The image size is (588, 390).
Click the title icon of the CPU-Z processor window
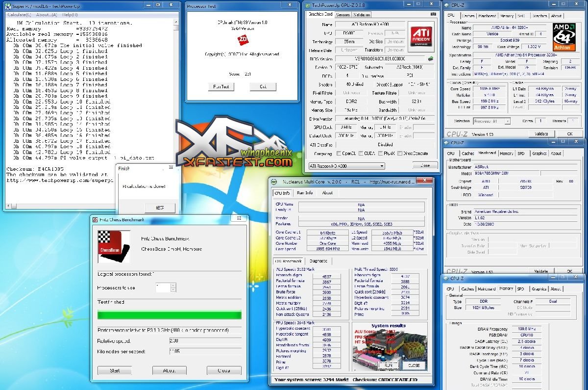447,5
